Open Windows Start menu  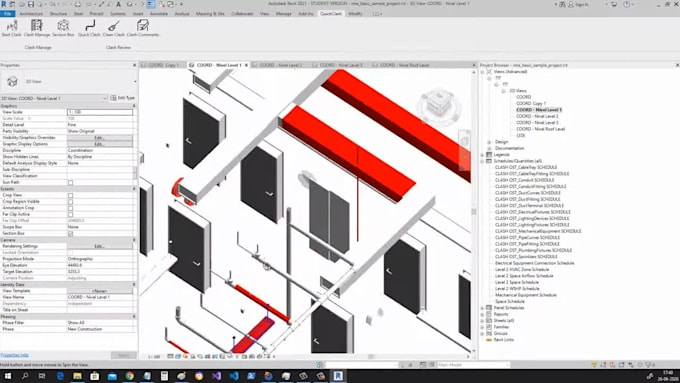click(x=8, y=376)
